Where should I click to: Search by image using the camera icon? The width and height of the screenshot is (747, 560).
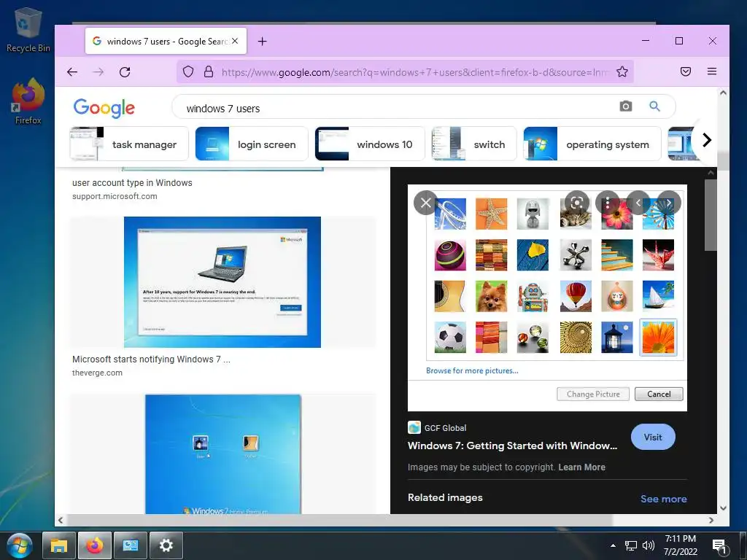click(x=625, y=106)
